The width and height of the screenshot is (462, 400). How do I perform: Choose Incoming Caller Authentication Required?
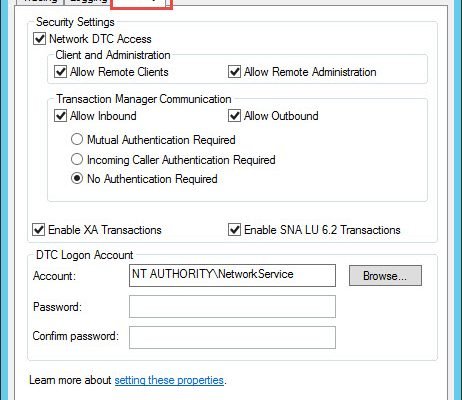pyautogui.click(x=77, y=159)
